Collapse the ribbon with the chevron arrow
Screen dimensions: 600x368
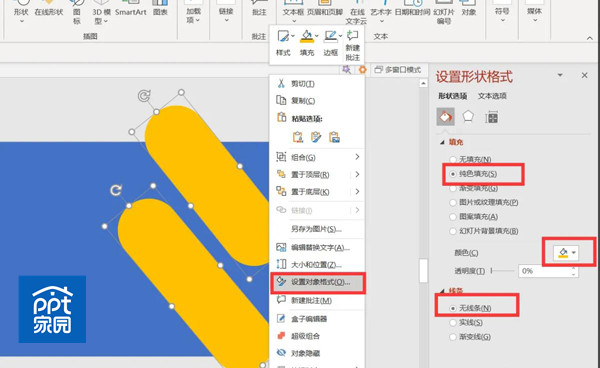(x=590, y=38)
